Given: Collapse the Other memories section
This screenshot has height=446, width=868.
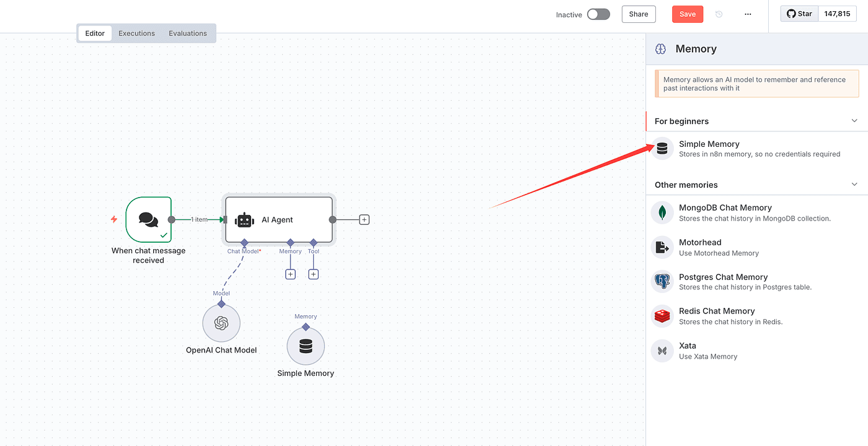Looking at the screenshot, I should (854, 185).
